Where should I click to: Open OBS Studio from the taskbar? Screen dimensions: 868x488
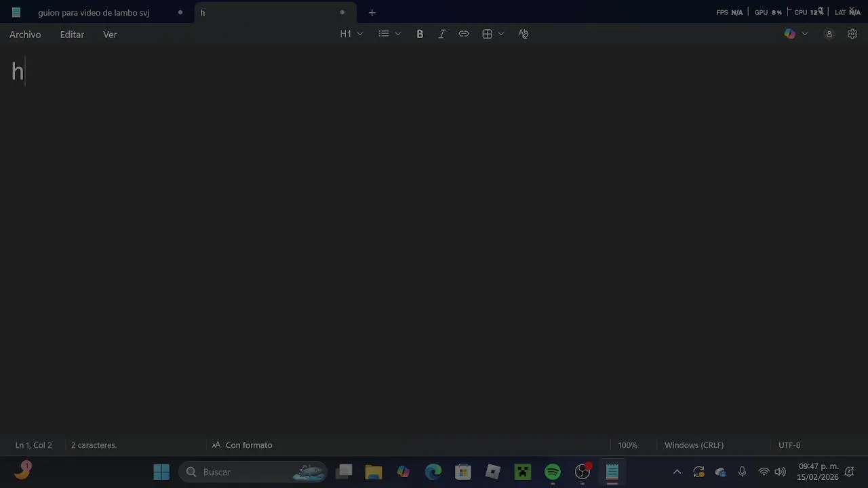click(x=583, y=472)
